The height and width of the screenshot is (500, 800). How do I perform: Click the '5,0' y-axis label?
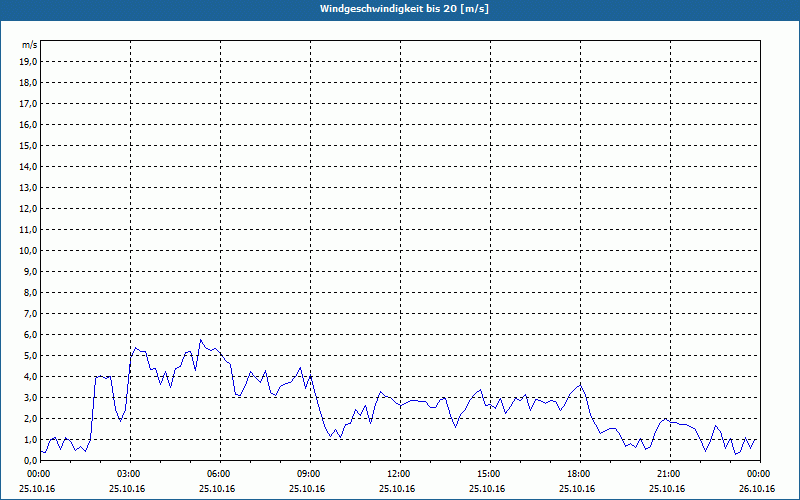(x=31, y=356)
